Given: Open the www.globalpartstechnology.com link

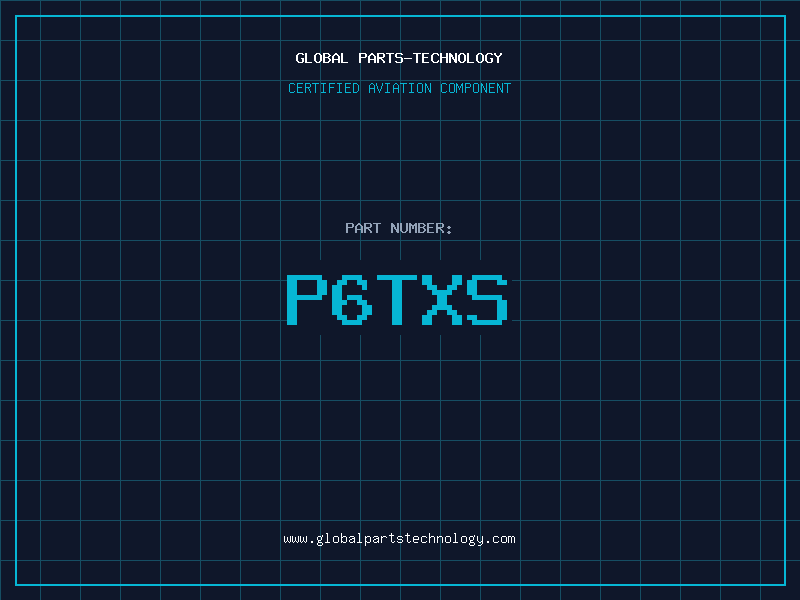Looking at the screenshot, I should 399,539.
